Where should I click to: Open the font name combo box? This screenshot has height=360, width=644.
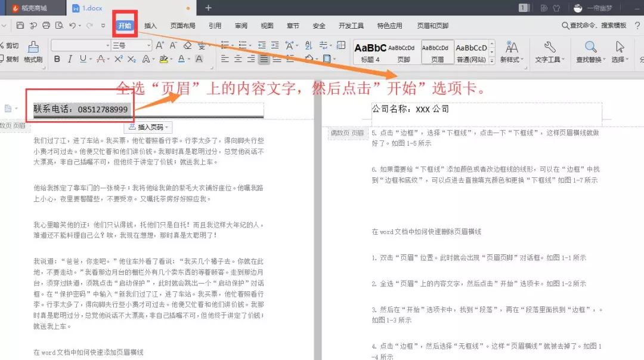[81, 45]
